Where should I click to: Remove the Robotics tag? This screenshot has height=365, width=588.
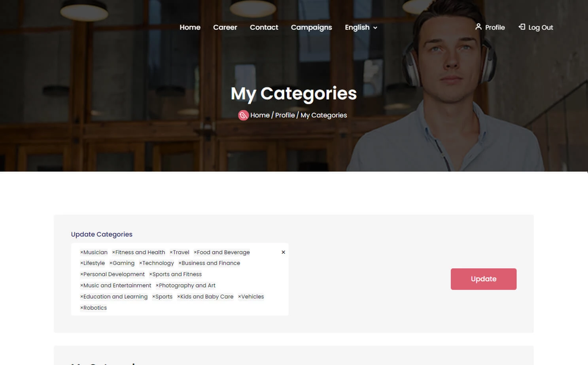click(81, 308)
